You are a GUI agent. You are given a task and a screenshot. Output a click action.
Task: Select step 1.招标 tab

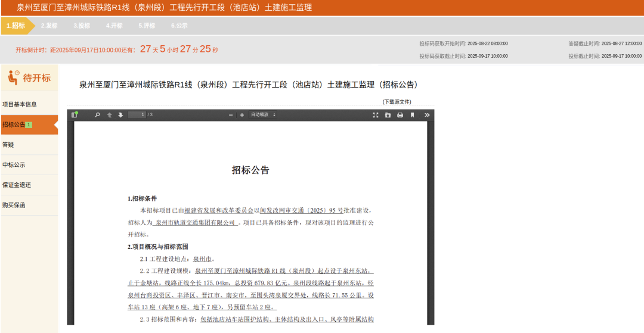(16, 26)
